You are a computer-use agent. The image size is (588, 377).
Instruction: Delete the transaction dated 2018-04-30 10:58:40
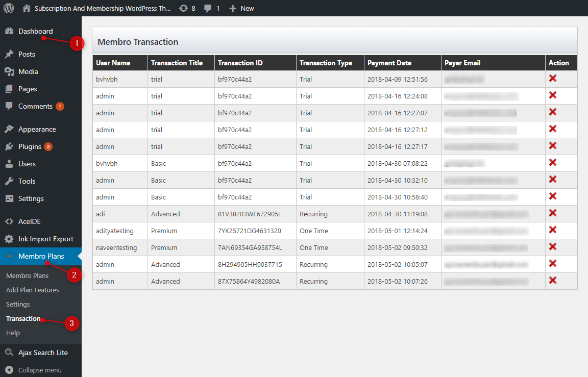coord(553,196)
